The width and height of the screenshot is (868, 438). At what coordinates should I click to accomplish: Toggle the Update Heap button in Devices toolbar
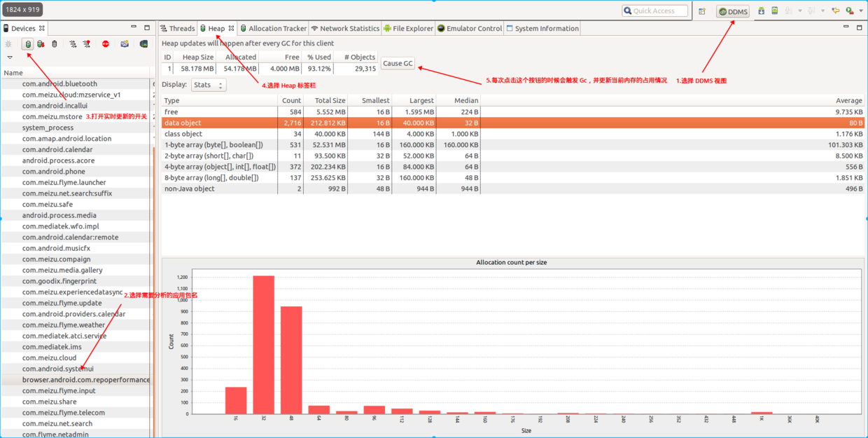tap(28, 44)
